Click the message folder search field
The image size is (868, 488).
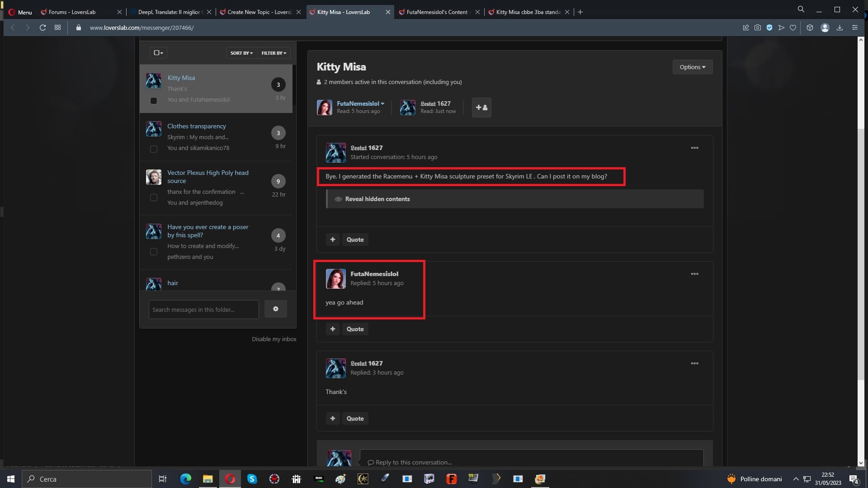coord(203,310)
